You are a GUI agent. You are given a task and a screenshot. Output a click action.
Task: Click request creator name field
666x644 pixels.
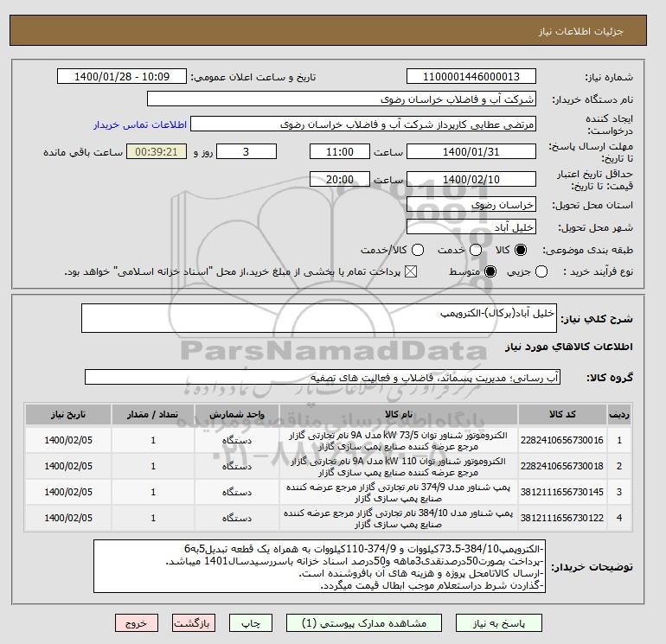point(363,124)
